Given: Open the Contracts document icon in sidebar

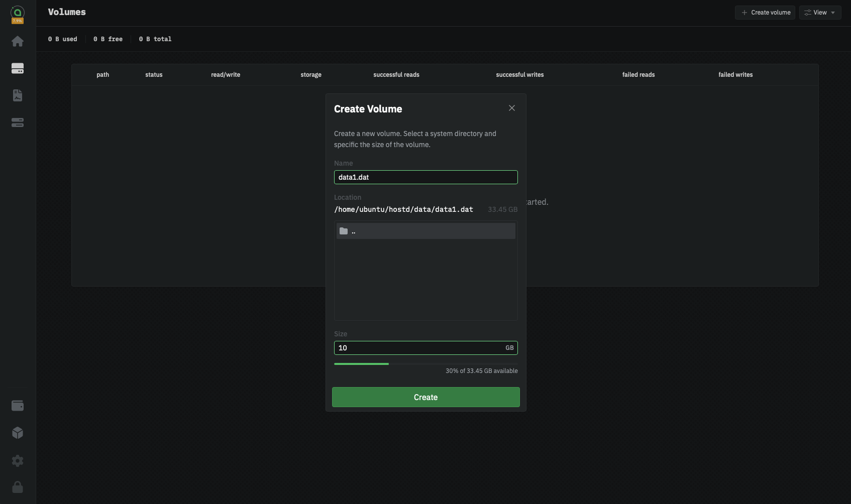Looking at the screenshot, I should (x=18, y=95).
